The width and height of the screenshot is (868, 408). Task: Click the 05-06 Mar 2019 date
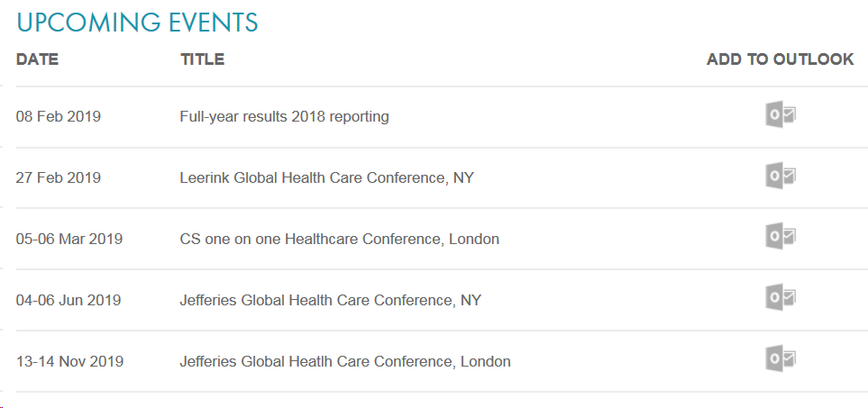click(69, 240)
